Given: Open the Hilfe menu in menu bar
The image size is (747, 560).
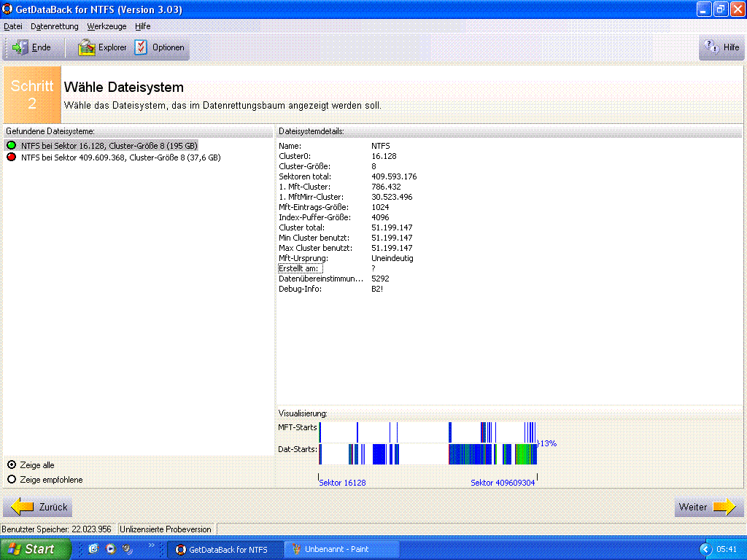Looking at the screenshot, I should click(142, 26).
